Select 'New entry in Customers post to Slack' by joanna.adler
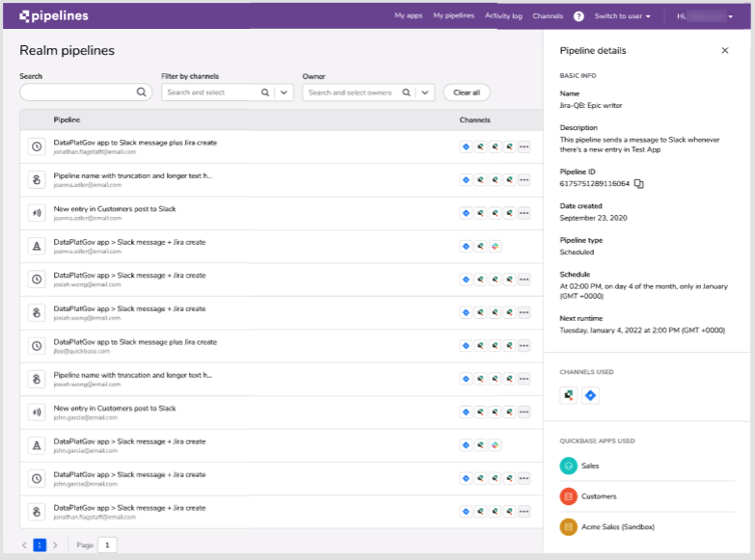 click(282, 213)
